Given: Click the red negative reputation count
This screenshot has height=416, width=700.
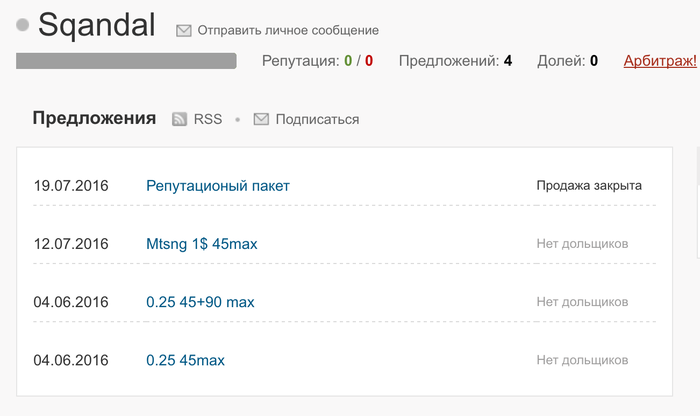Looking at the screenshot, I should tap(369, 61).
